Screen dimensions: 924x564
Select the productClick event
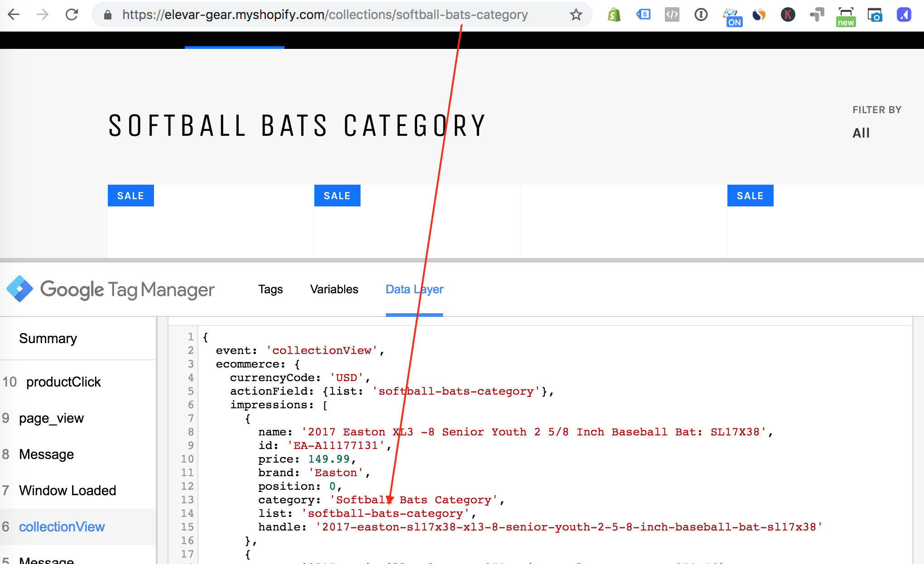63,382
